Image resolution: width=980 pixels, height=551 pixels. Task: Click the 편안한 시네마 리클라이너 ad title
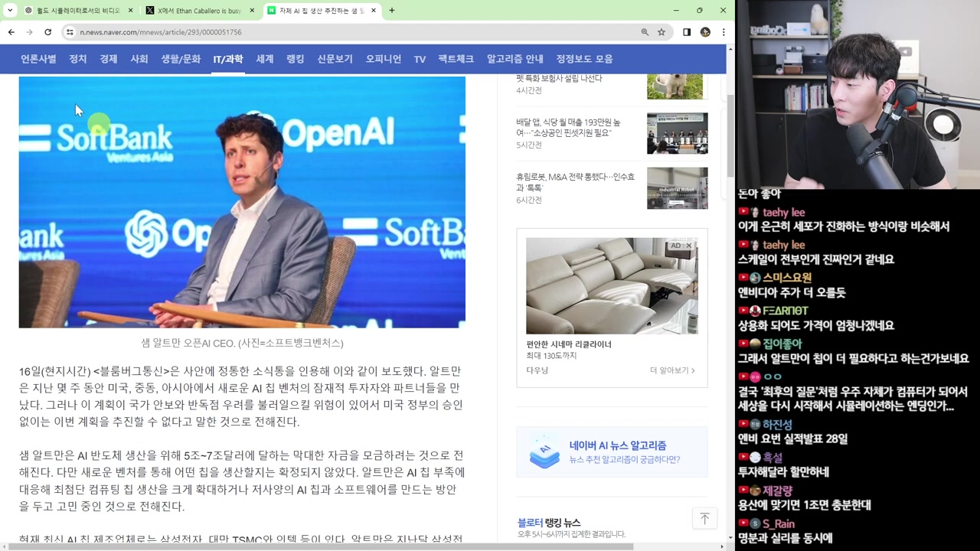pyautogui.click(x=569, y=344)
